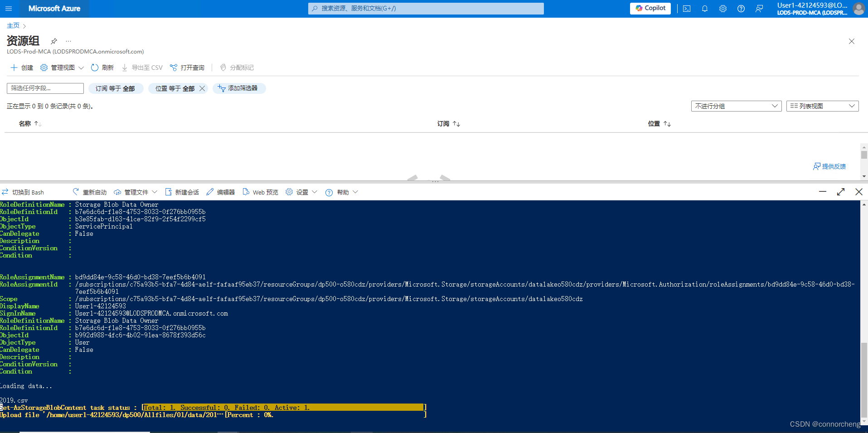The width and height of the screenshot is (868, 433).
Task: Close the Cloud Shell pane
Action: click(859, 192)
